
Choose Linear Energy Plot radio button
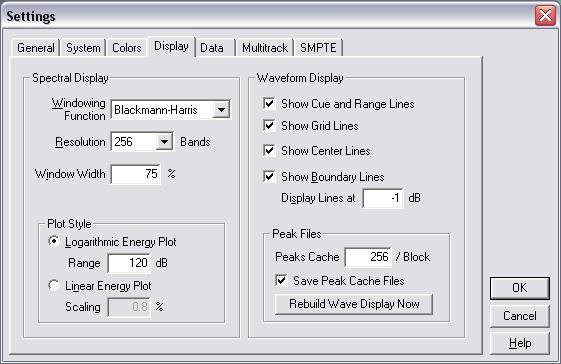click(54, 286)
